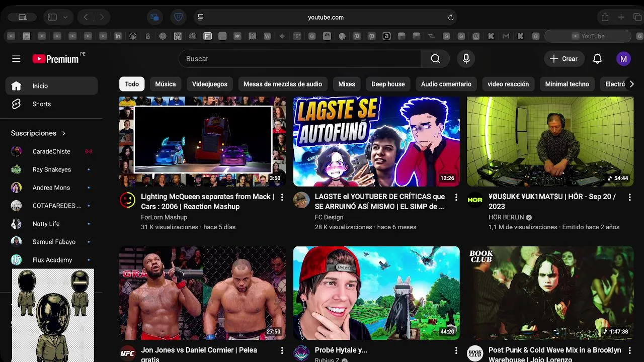The width and height of the screenshot is (644, 362).
Task: Open Flux Academy subscription channel
Action: (51, 260)
